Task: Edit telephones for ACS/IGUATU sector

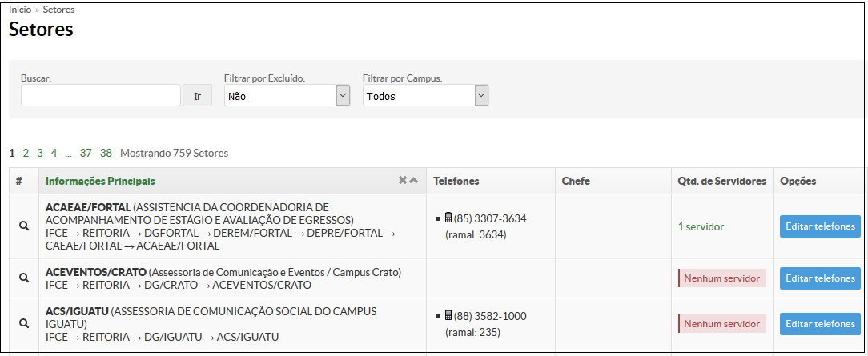Action: (821, 324)
